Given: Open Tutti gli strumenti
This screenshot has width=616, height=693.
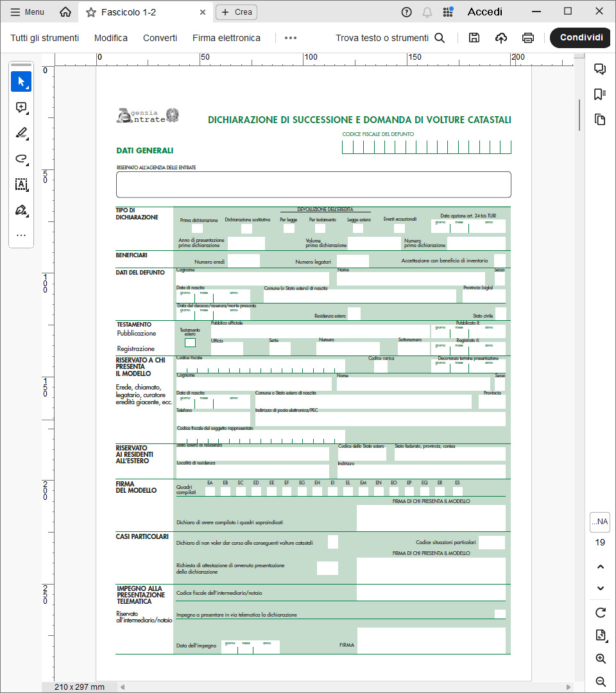Looking at the screenshot, I should (45, 38).
